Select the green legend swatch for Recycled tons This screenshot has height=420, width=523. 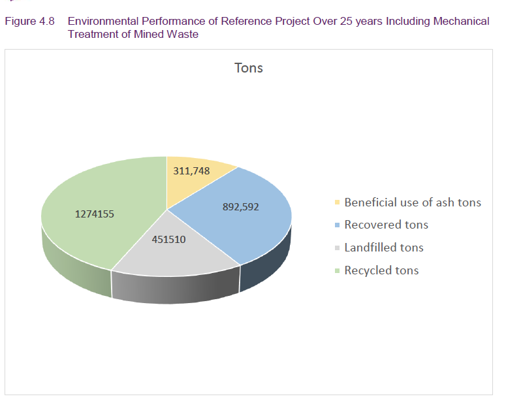coord(337,271)
